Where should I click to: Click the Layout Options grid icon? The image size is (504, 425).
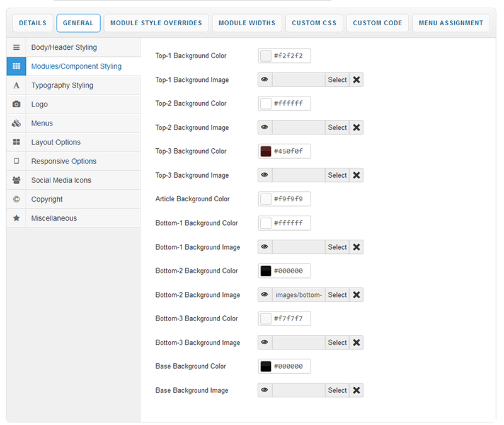coord(16,142)
